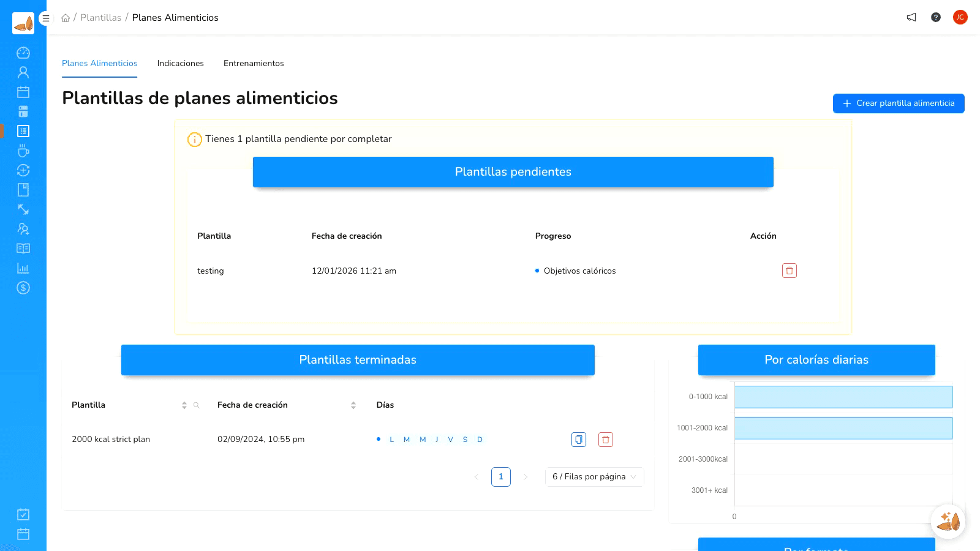Image resolution: width=980 pixels, height=551 pixels.
Task: Click the '12/01/2026 11:21 am' date cell
Action: (x=354, y=271)
